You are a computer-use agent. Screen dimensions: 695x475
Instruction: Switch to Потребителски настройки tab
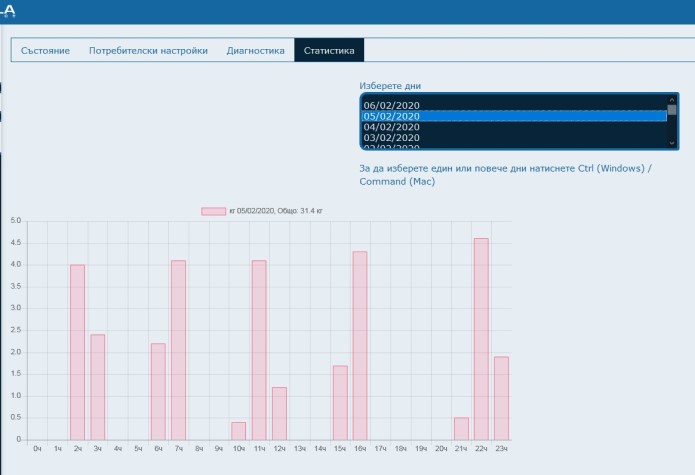148,50
